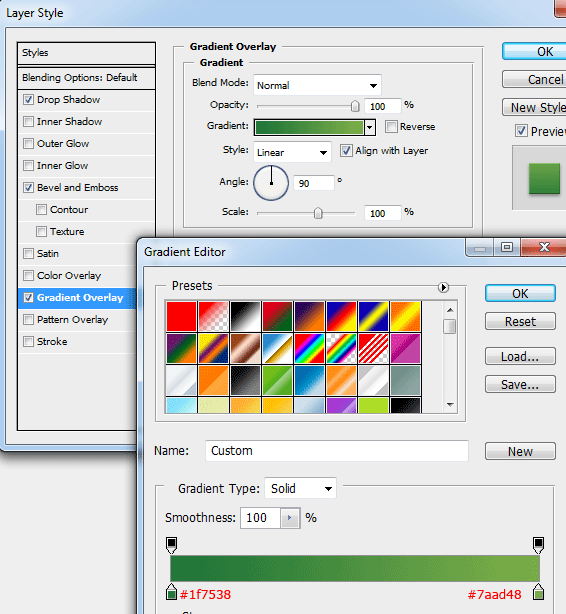Choose the rainbow spectrum gradient preset
This screenshot has height=614, width=566.
309,349
